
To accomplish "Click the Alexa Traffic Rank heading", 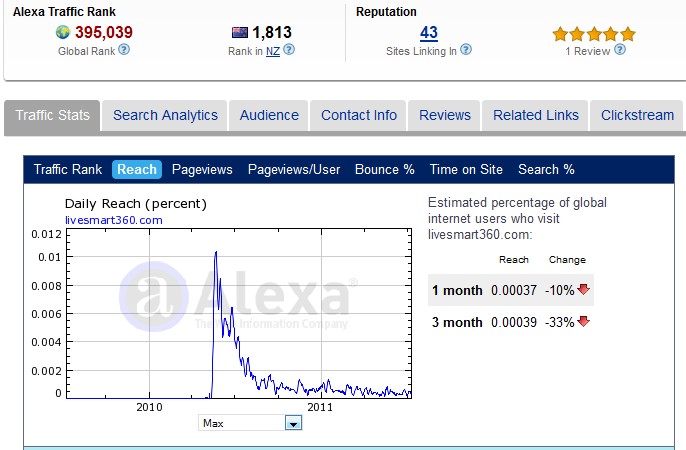I will 64,12.
